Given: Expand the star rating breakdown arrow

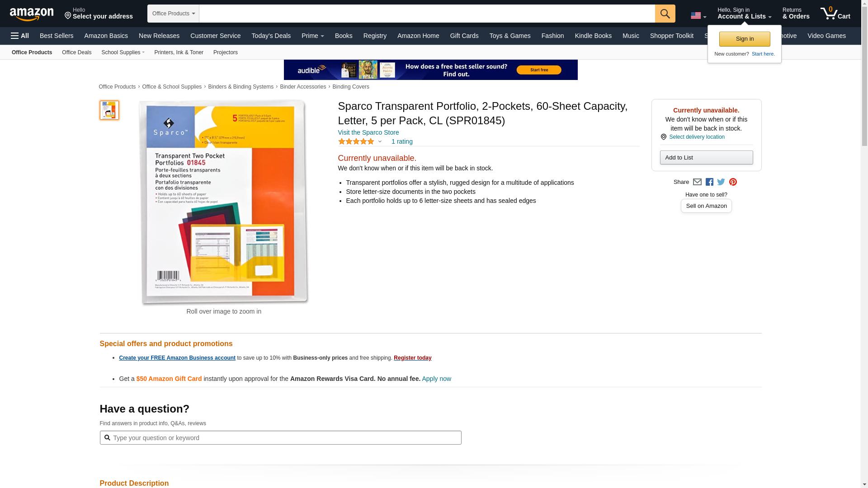Looking at the screenshot, I should point(380,142).
